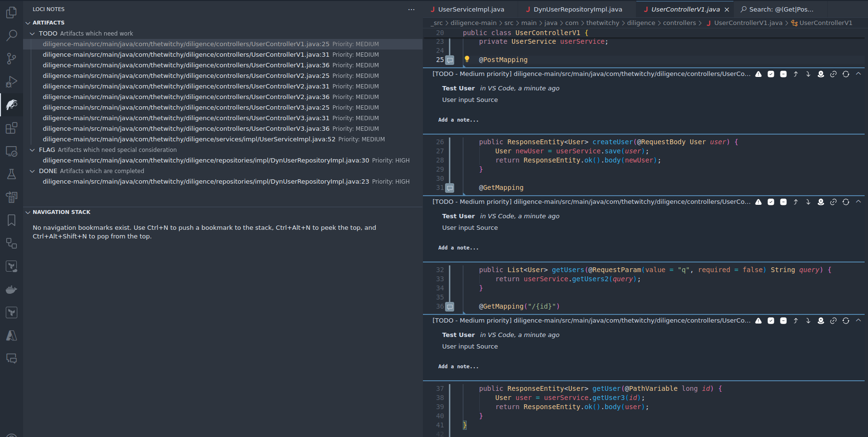
Task: Click Add a note in the first thread
Action: 458,120
